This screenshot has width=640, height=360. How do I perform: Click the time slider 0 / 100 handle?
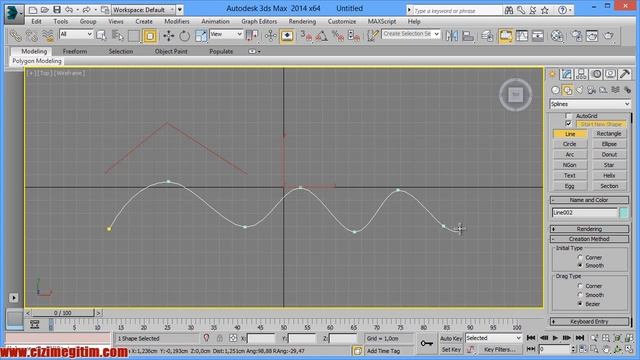tap(62, 313)
